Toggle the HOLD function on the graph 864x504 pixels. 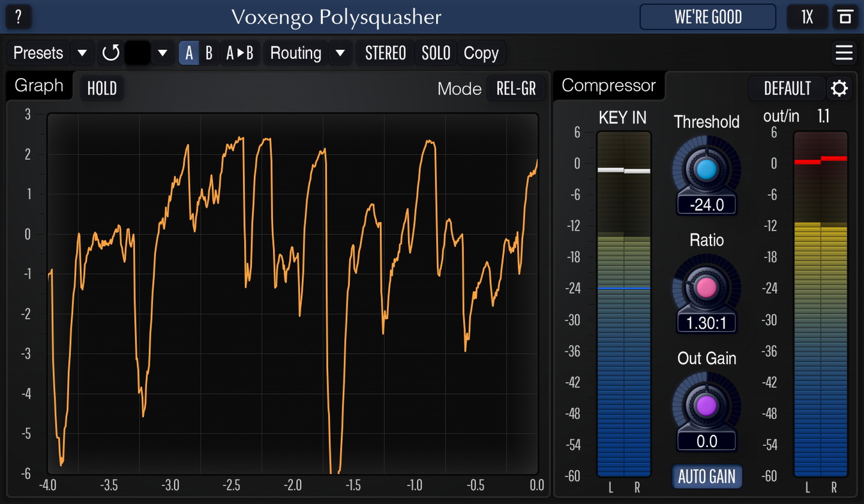(101, 88)
